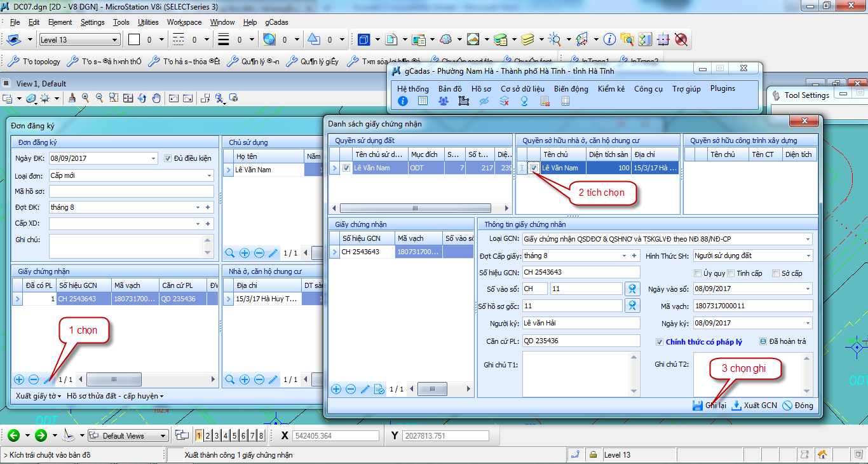The height and width of the screenshot is (464, 868).
Task: Click the info icon under Hệ thống in gCadas
Action: (403, 101)
